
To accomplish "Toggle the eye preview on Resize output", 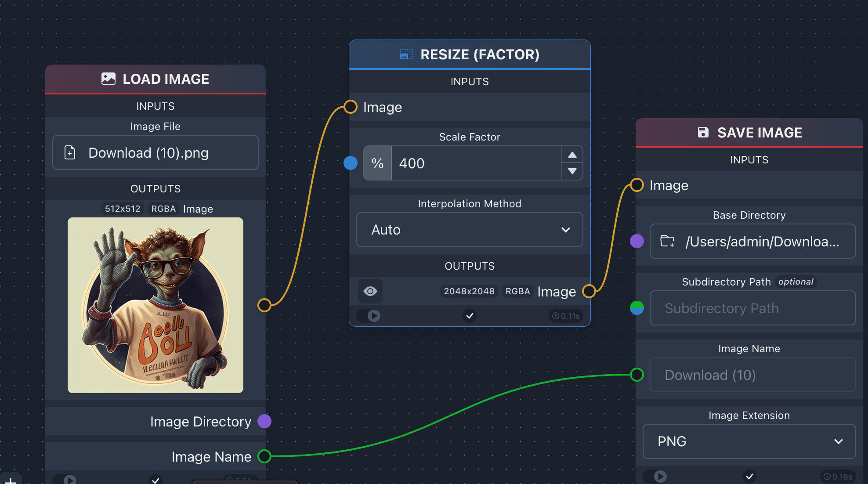I will pos(370,291).
